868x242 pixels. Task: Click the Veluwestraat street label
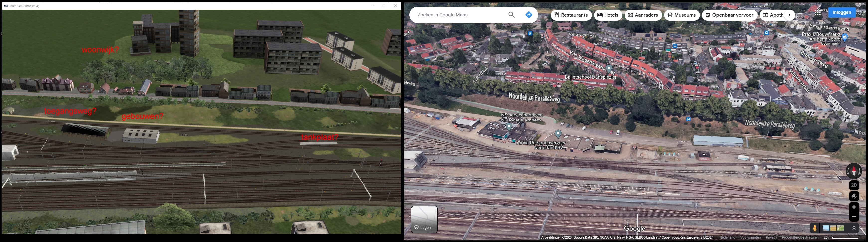click(x=582, y=34)
